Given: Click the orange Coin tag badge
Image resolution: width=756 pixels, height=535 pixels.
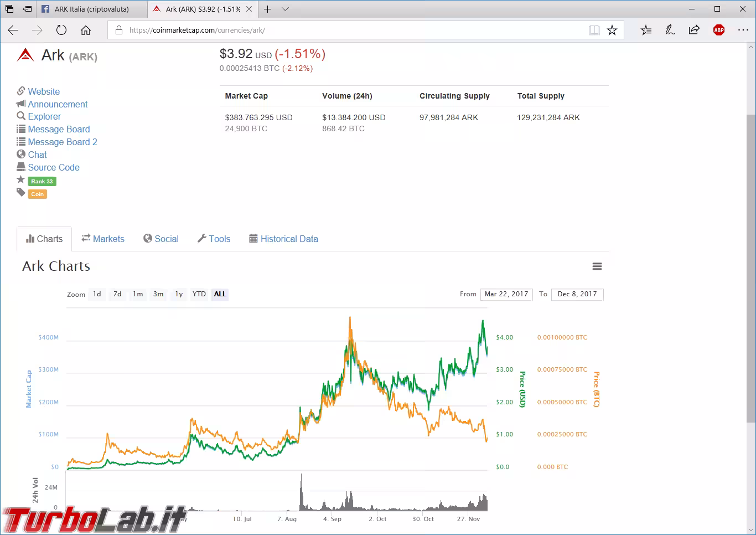Looking at the screenshot, I should tap(38, 194).
